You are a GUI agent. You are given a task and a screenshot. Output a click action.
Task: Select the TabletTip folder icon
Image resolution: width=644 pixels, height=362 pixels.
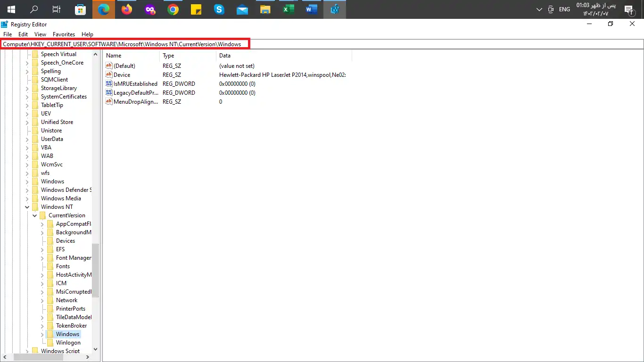35,105
